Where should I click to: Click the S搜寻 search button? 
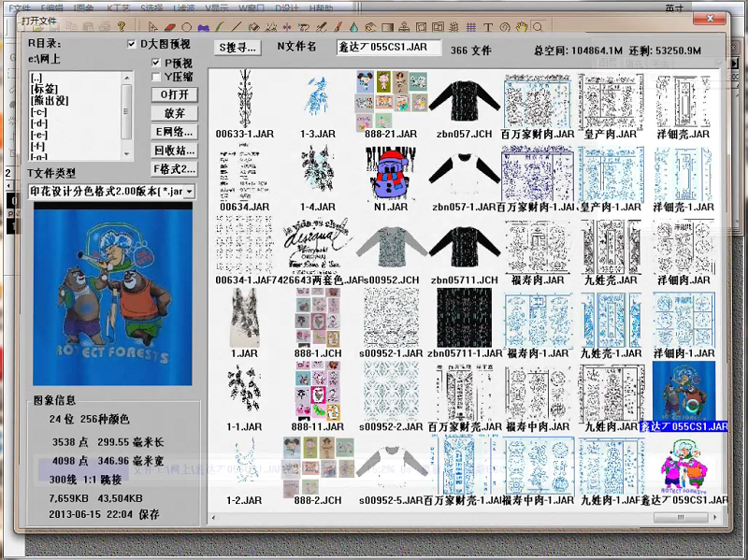point(236,46)
